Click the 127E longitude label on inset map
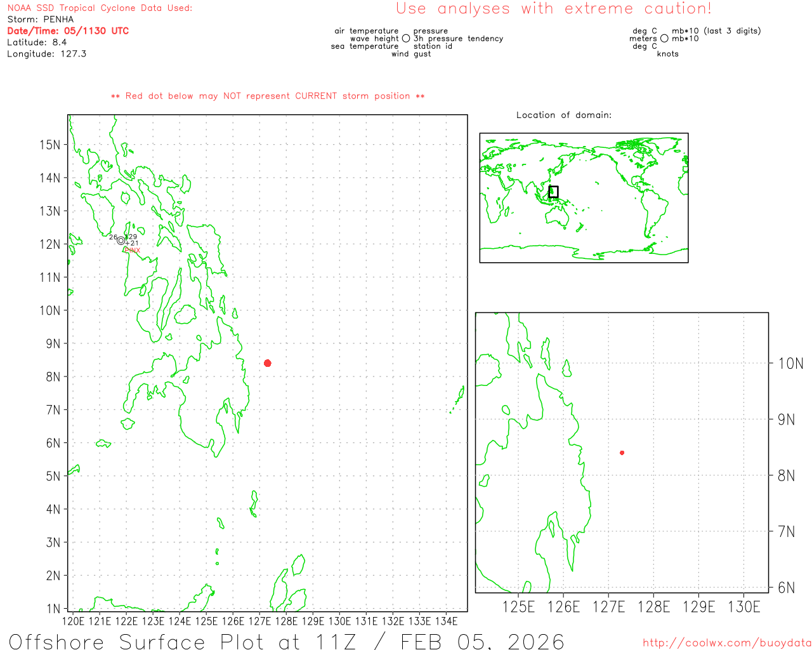This screenshot has height=650, width=812. click(608, 607)
